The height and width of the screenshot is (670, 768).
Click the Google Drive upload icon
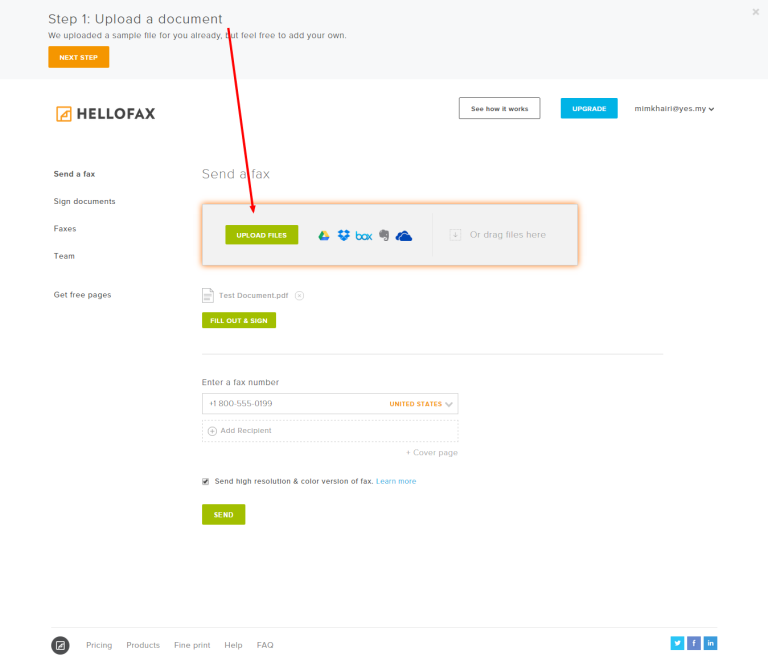click(324, 236)
